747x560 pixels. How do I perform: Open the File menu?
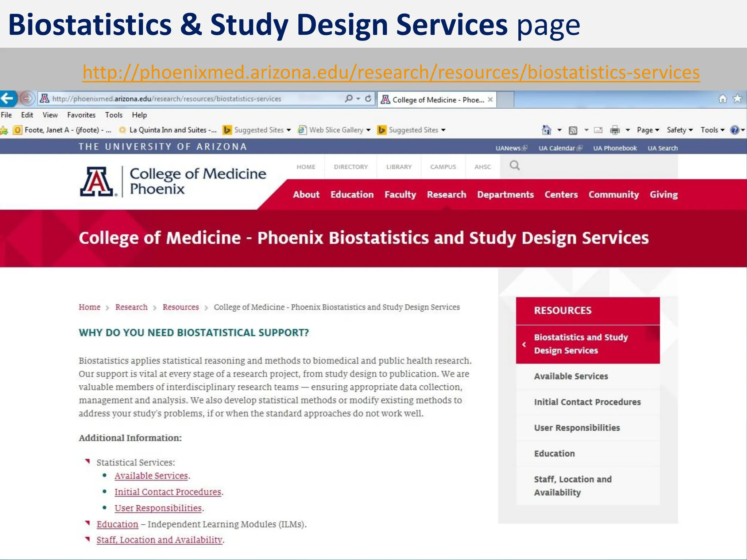(x=6, y=115)
